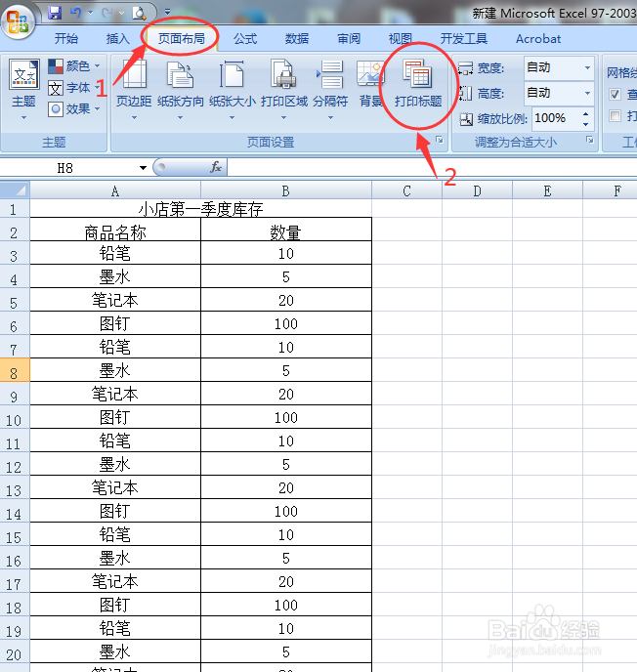637x672 pixels.
Task: Open the 公式 tab
Action: (245, 39)
